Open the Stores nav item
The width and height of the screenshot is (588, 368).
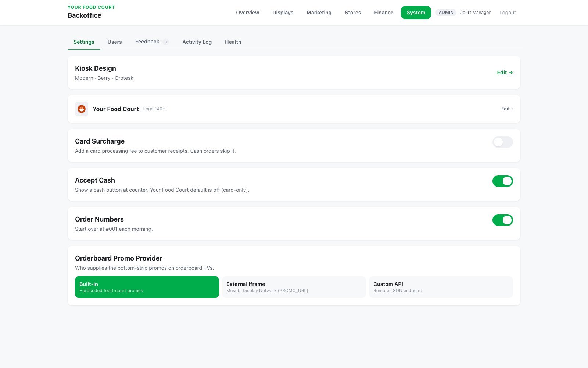(x=353, y=13)
